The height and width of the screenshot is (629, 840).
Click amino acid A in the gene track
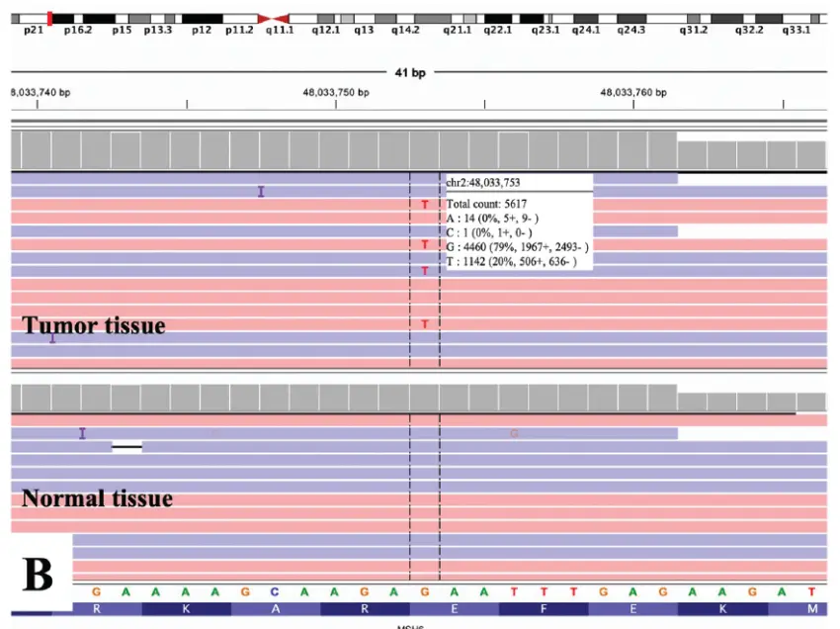(276, 608)
